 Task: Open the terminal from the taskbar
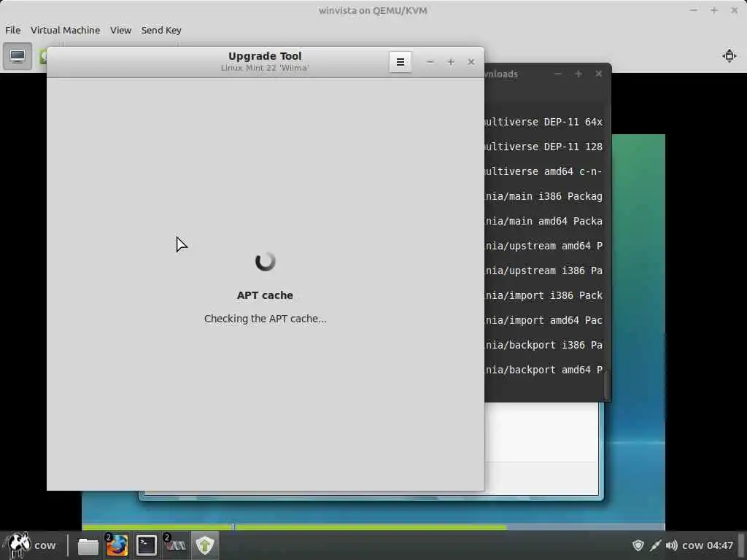coord(146,545)
